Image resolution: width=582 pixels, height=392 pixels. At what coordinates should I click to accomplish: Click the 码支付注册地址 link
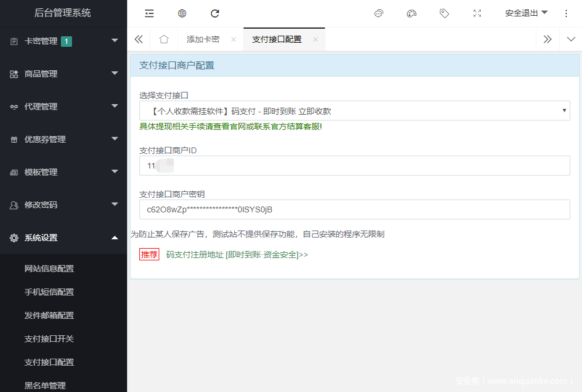click(237, 255)
